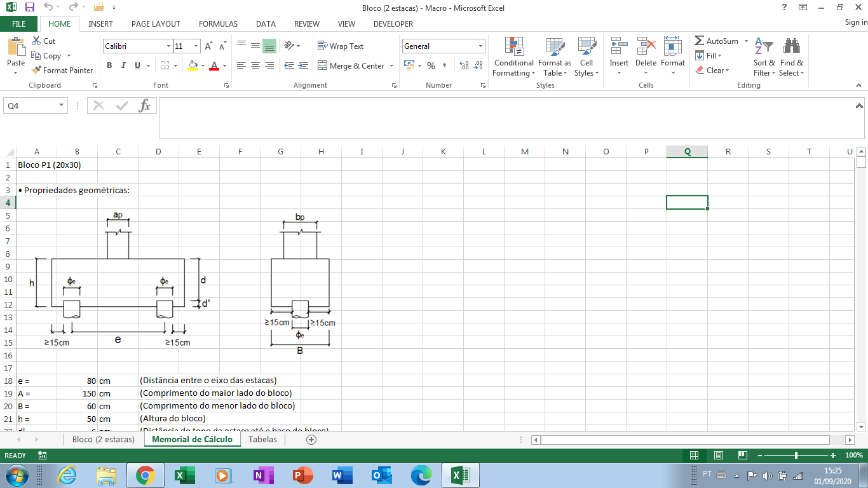This screenshot has height=488, width=868.
Task: Click Sort & Filter icon
Action: click(764, 46)
